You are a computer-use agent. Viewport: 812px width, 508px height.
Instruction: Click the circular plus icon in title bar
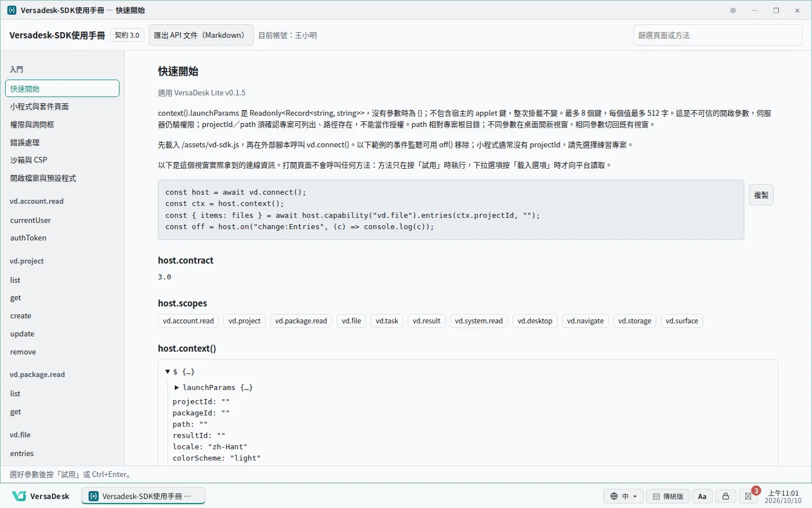pyautogui.click(x=733, y=10)
